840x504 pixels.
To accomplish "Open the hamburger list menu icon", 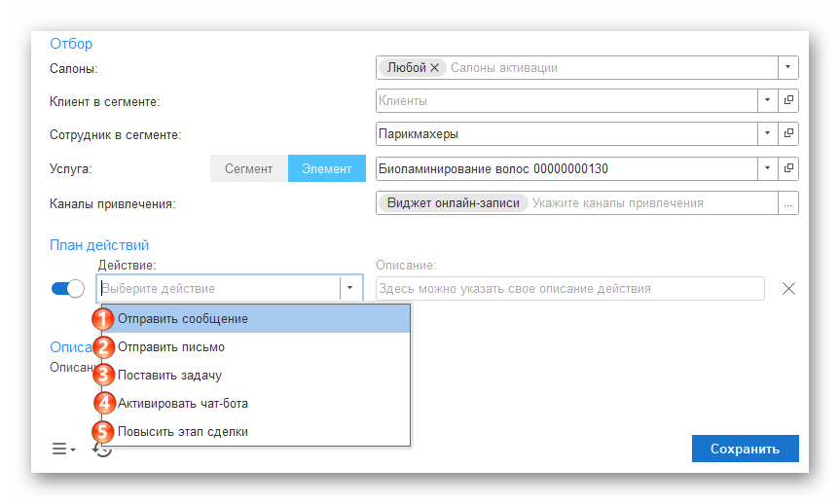I will coord(62,449).
